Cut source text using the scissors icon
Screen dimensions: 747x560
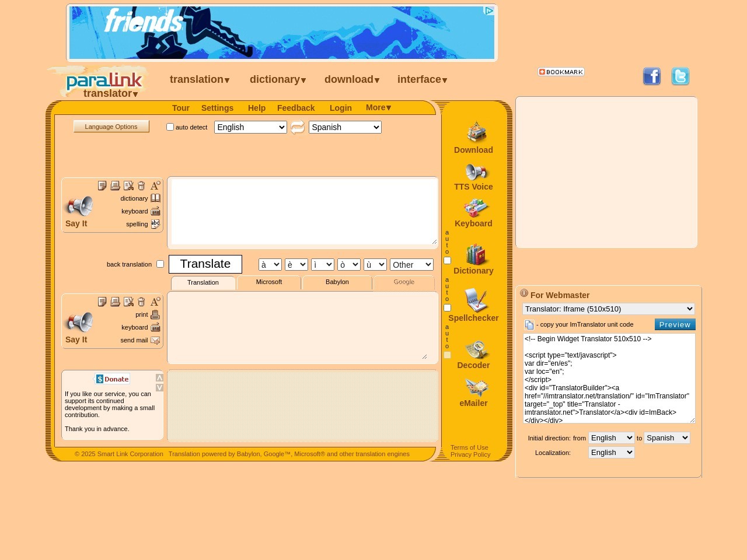tap(128, 185)
